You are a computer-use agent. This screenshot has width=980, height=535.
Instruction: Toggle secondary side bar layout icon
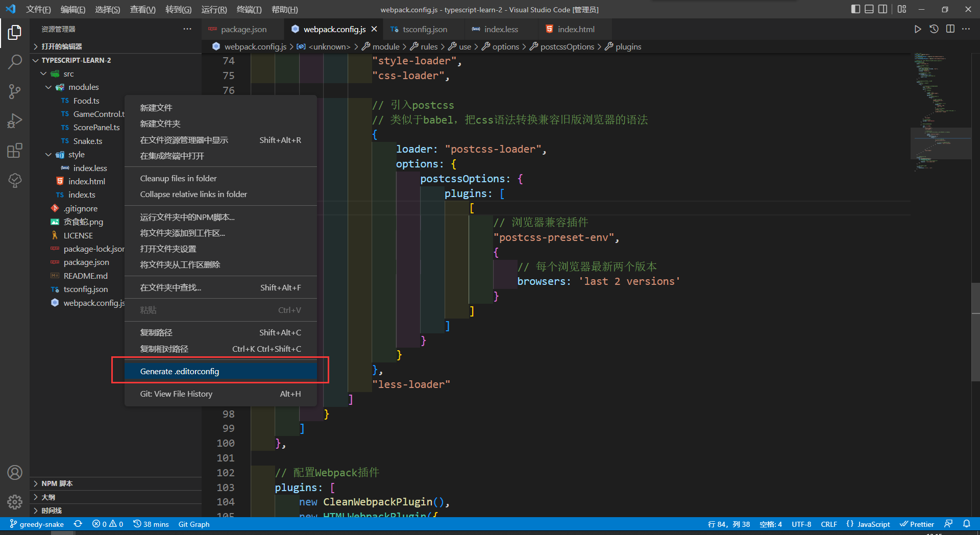883,9
